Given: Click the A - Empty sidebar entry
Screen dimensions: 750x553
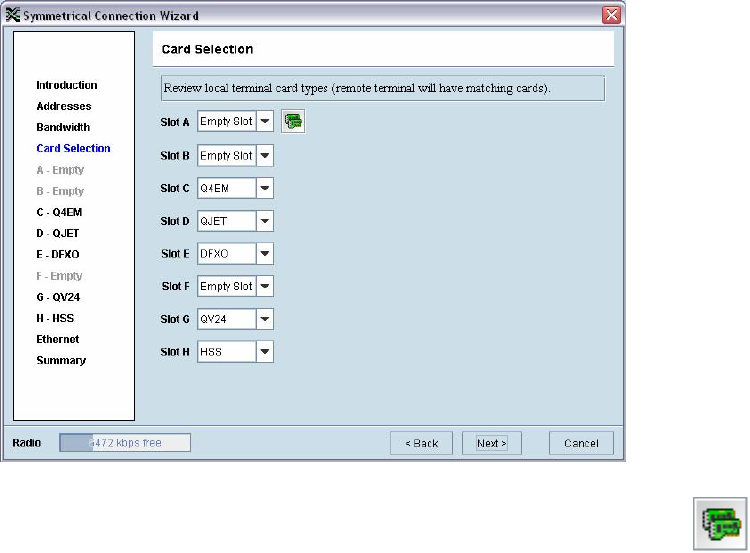Looking at the screenshot, I should coord(60,170).
